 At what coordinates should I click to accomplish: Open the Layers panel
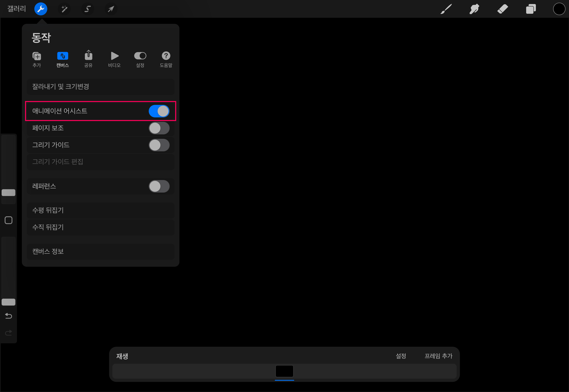click(x=531, y=9)
